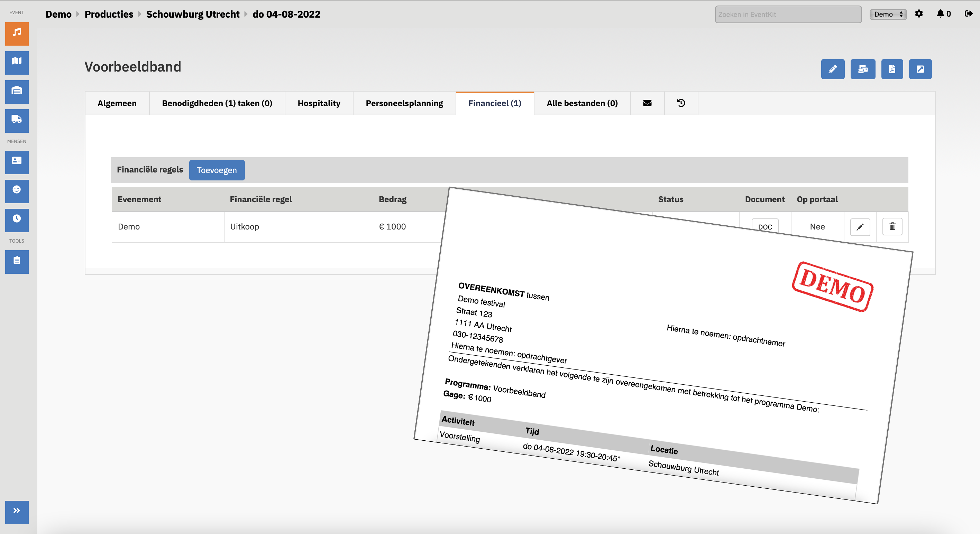Expand the sidebar with double chevron

[x=17, y=512]
